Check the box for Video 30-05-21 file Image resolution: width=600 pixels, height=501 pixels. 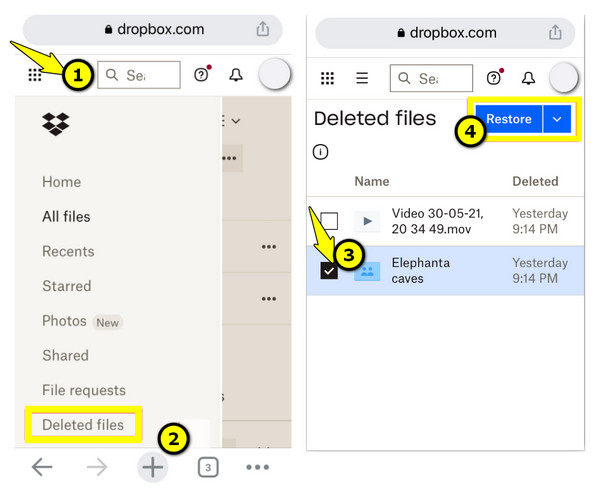(329, 221)
